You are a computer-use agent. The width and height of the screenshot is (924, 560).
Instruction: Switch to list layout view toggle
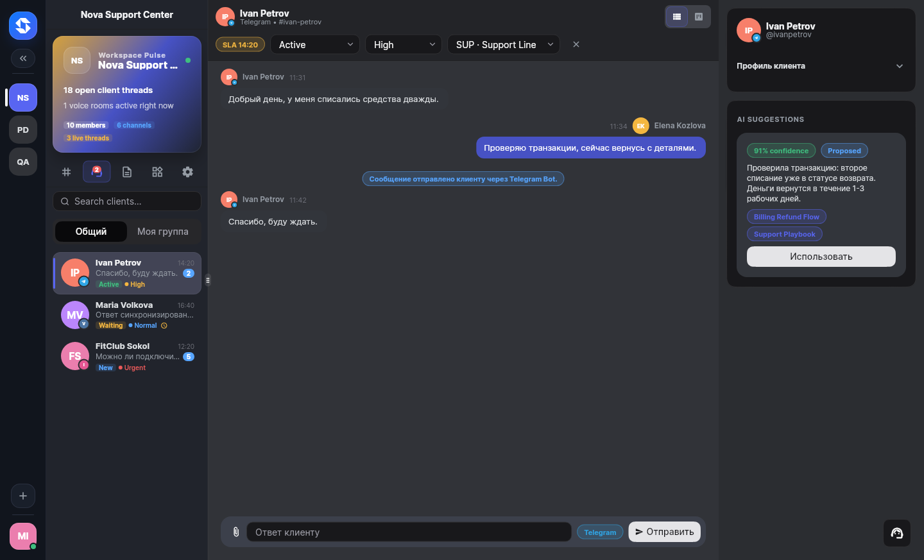pyautogui.click(x=677, y=17)
